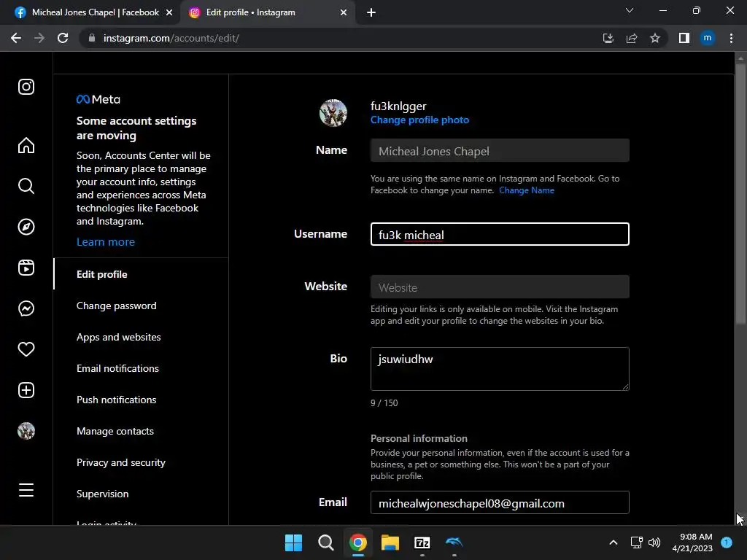The image size is (747, 560).
Task: Open Windows Start menu
Action: (x=293, y=542)
